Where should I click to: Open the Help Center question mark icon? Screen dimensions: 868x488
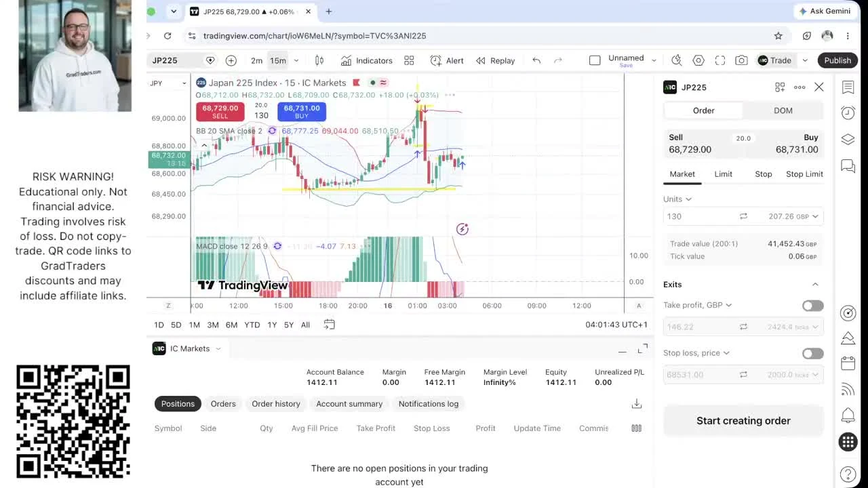(848, 474)
